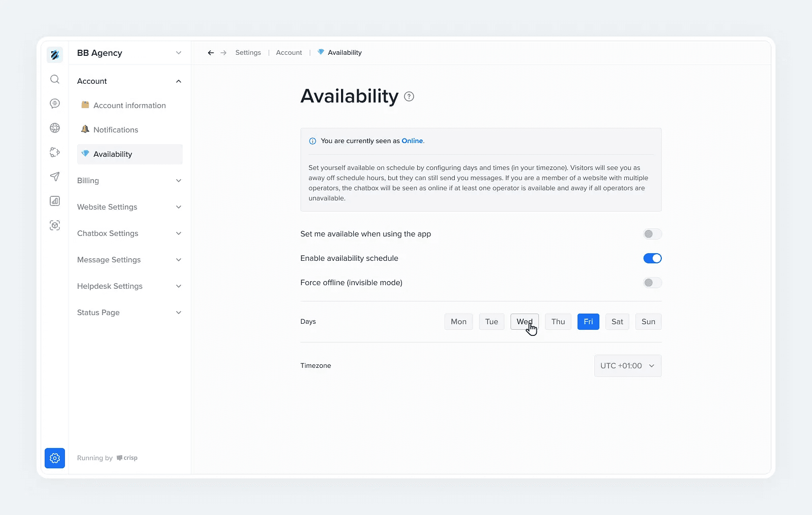
Task: Expand the Billing section
Action: point(129,181)
